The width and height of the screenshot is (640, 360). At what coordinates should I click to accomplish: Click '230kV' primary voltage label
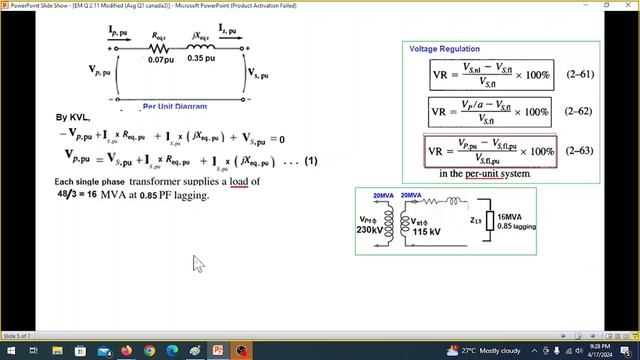tap(370, 230)
